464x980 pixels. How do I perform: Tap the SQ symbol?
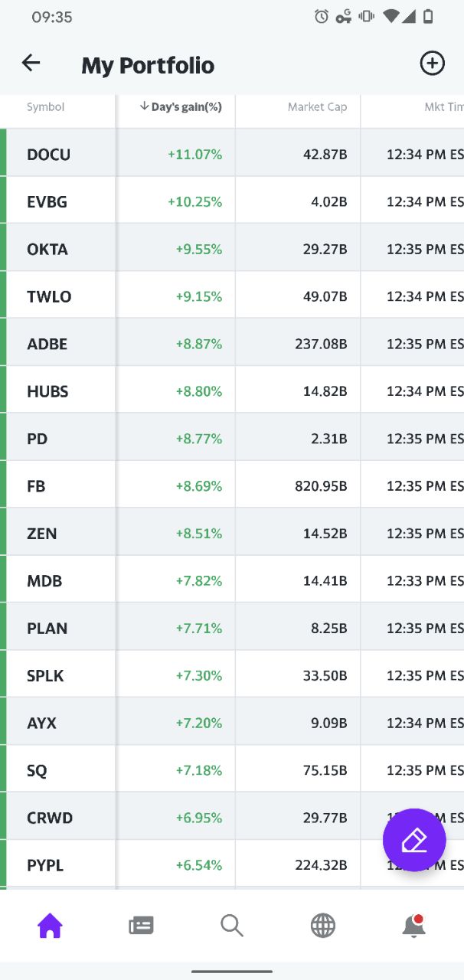pos(37,771)
